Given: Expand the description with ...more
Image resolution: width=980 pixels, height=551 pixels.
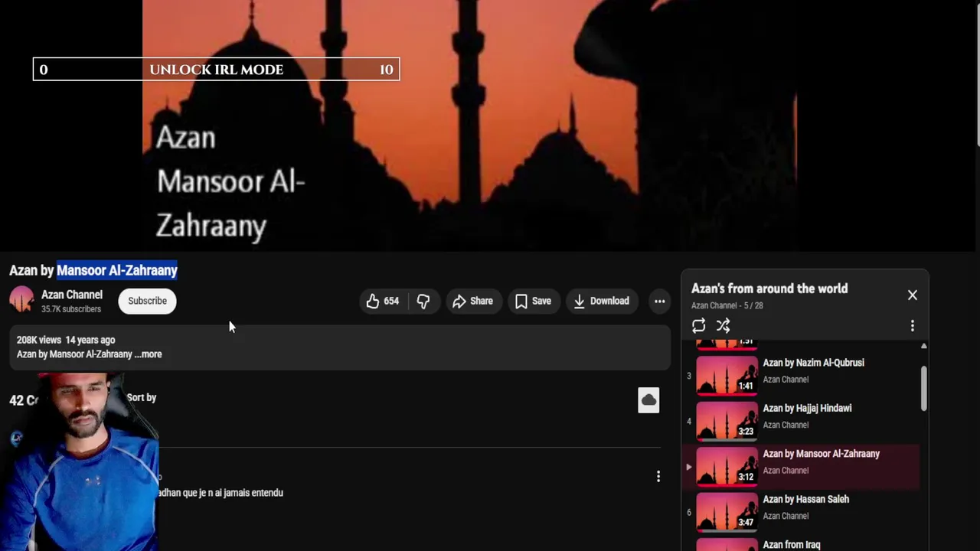Looking at the screenshot, I should click(149, 354).
